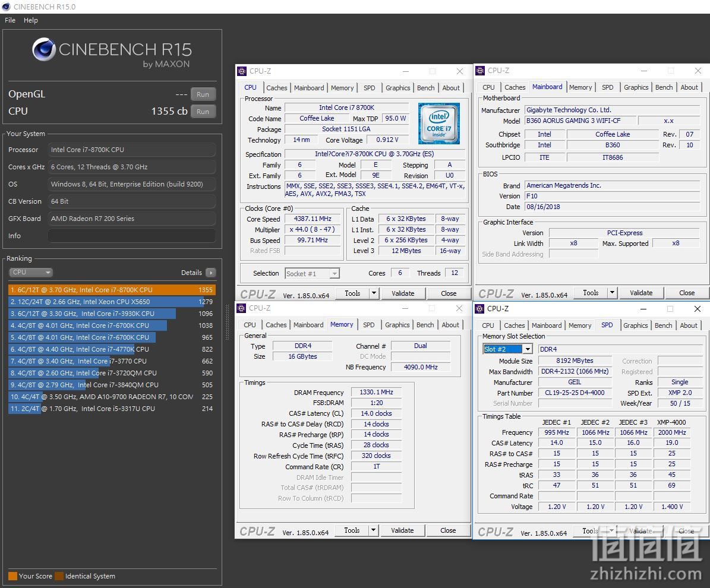Run the CPU benchmark
The height and width of the screenshot is (588, 710).
coord(203,111)
